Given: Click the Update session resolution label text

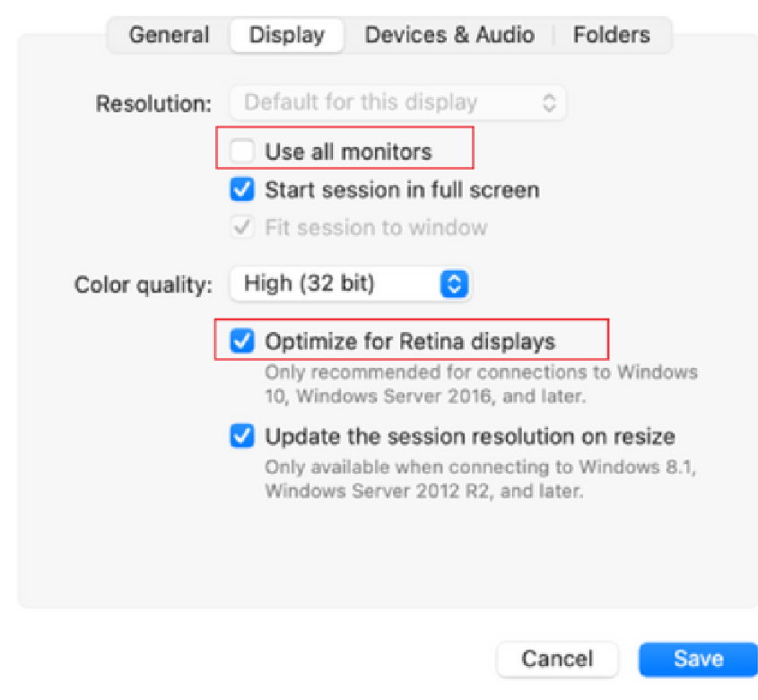Looking at the screenshot, I should [x=470, y=436].
